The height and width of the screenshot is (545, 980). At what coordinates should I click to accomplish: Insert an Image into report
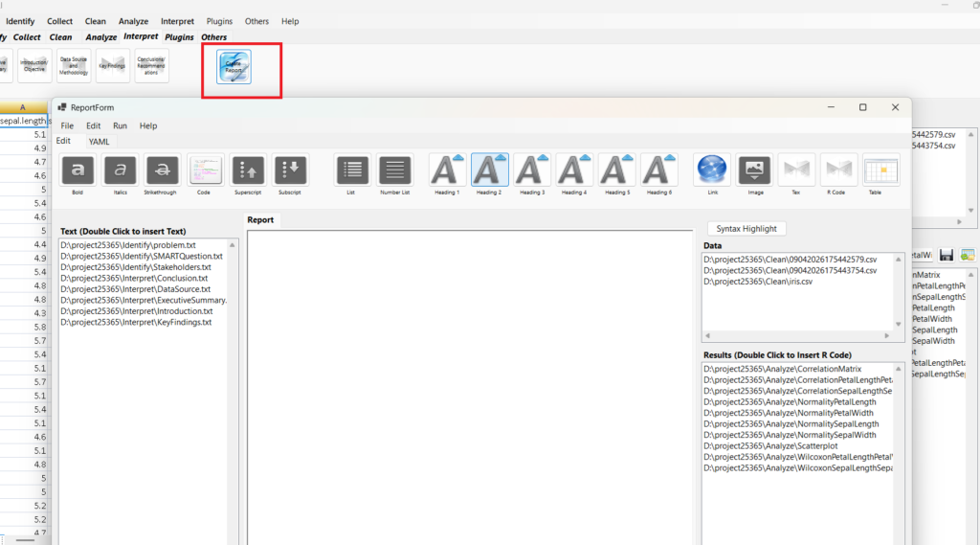pos(754,170)
